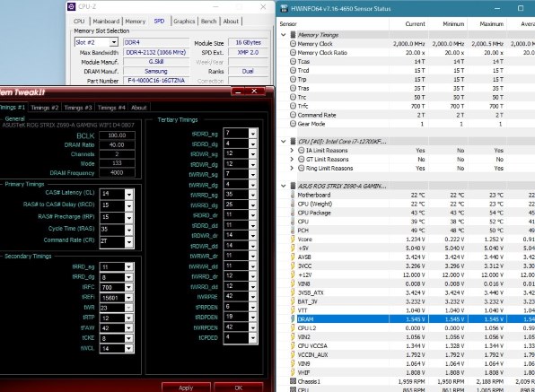Open MemTweakIt Timings #4 tab
This screenshot has height=392, width=535.
tap(111, 108)
